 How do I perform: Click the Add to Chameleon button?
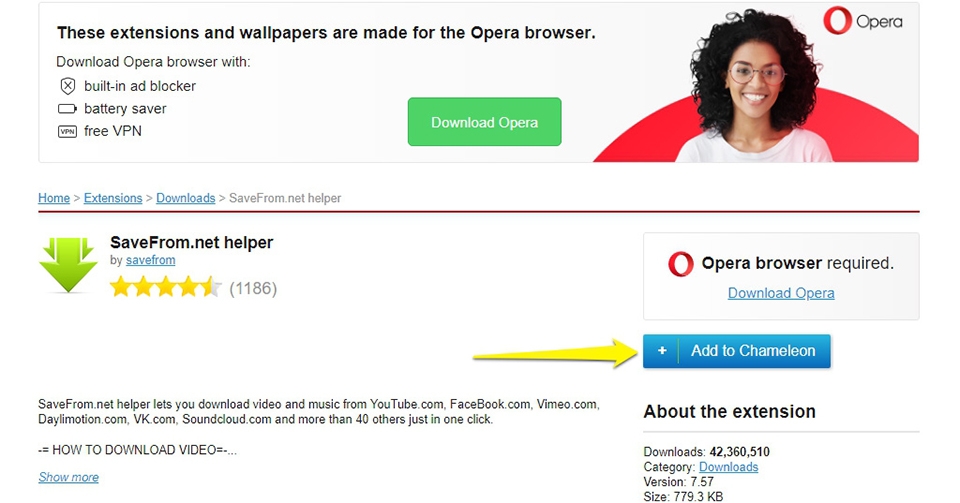pos(737,351)
